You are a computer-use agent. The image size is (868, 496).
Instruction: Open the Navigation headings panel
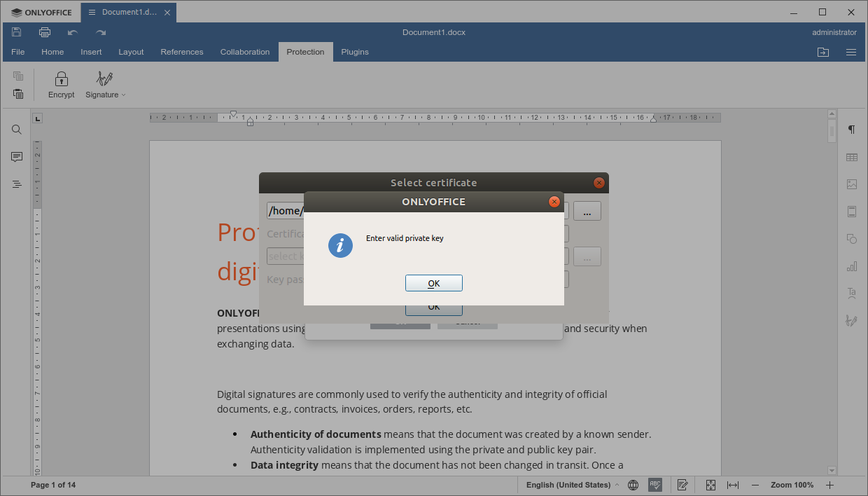pyautogui.click(x=16, y=184)
